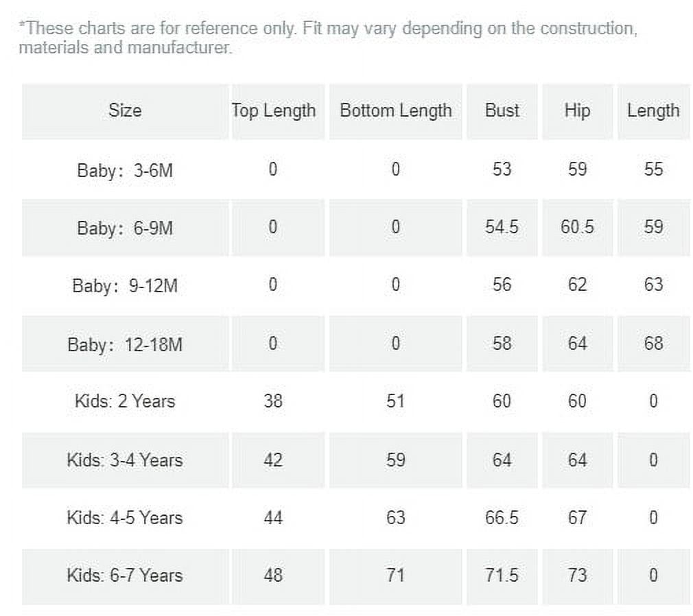Click the Hip column header
Image resolution: width=693 pixels, height=616 pixels.
click(577, 111)
